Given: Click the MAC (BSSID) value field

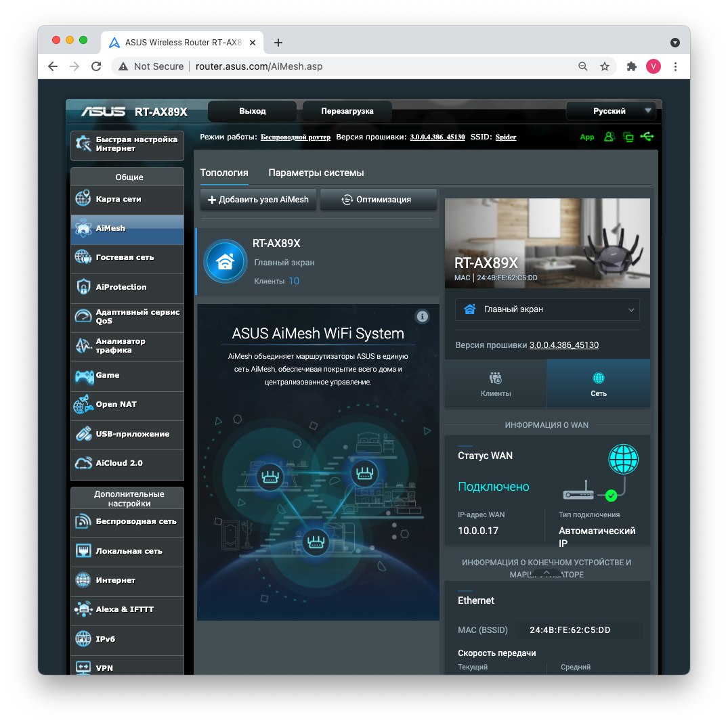Looking at the screenshot, I should 579,630.
